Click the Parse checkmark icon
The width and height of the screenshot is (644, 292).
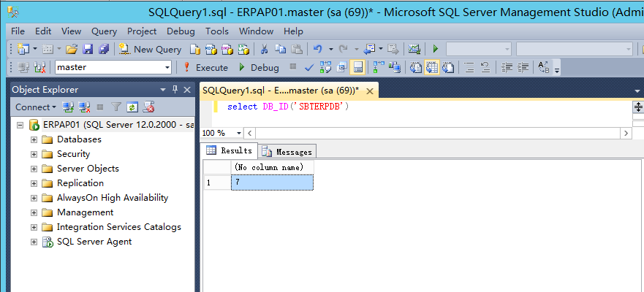tap(309, 67)
